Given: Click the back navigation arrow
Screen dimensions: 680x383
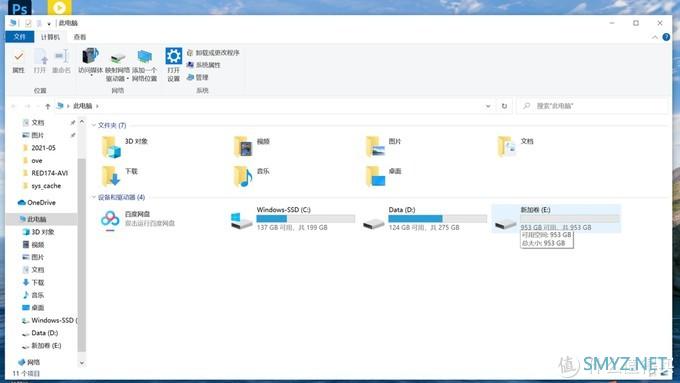Looking at the screenshot, I should click(x=13, y=106).
